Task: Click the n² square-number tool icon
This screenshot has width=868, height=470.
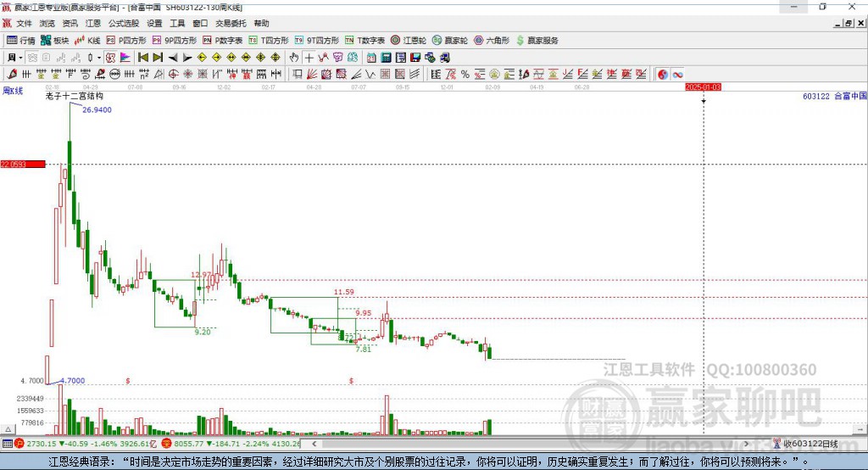Action: [x=144, y=75]
